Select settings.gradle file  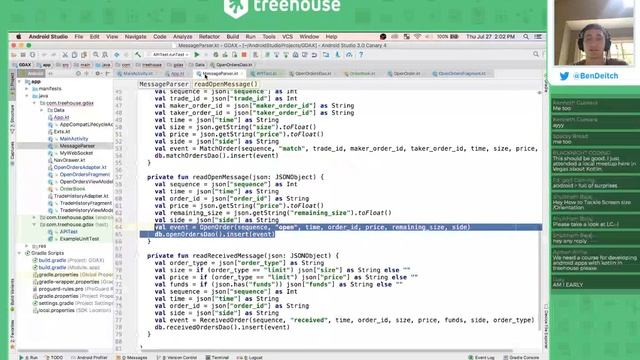56,303
